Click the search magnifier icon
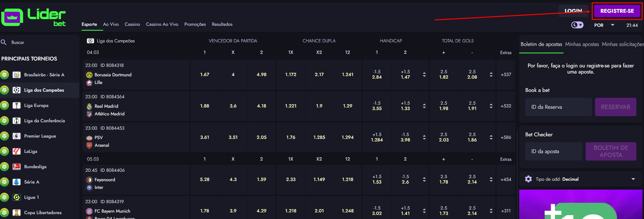This screenshot has height=219, width=644. 4,42
